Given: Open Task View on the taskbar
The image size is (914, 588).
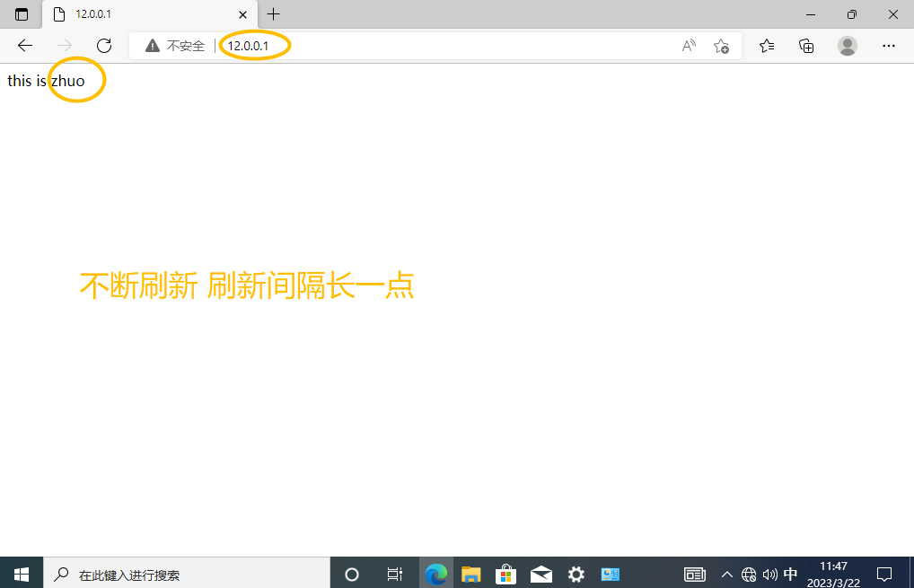Looking at the screenshot, I should pos(395,575).
